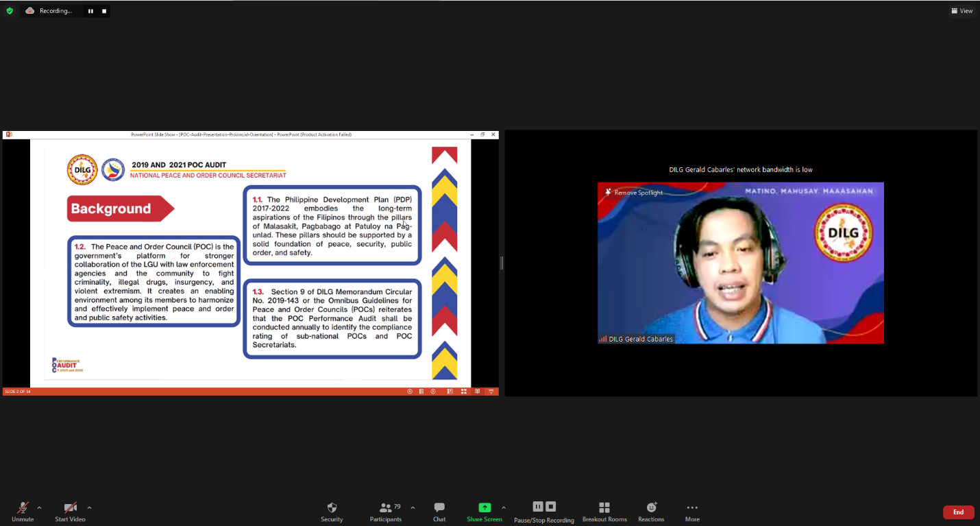Click text box 1.2 about Peace and Order Council
Viewport: 980px width, 526px height.
tap(154, 282)
